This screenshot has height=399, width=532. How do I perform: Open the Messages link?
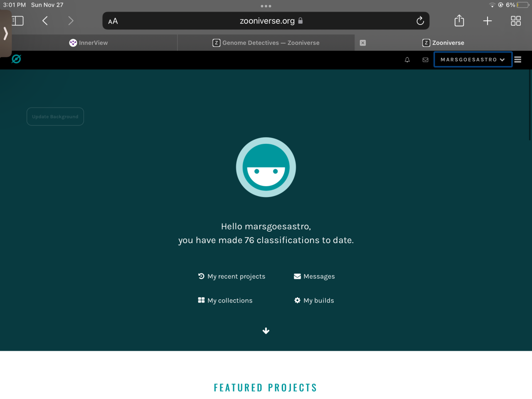tap(314, 276)
